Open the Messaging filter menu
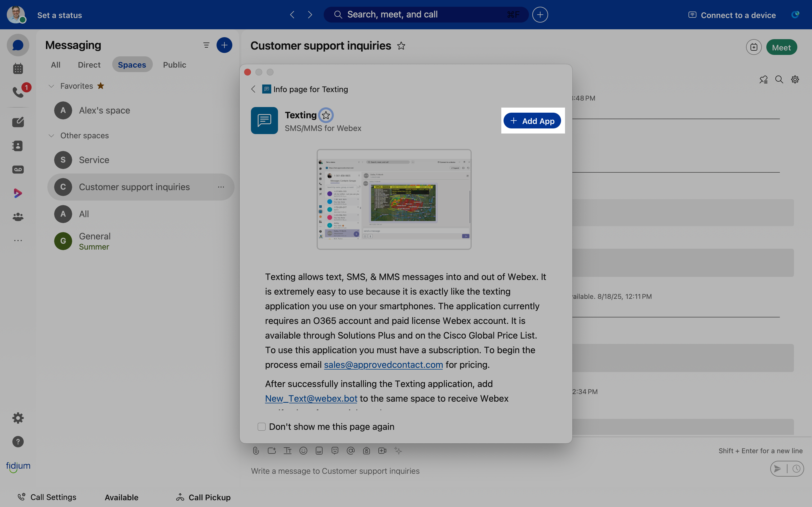This screenshot has width=812, height=507. tap(206, 45)
